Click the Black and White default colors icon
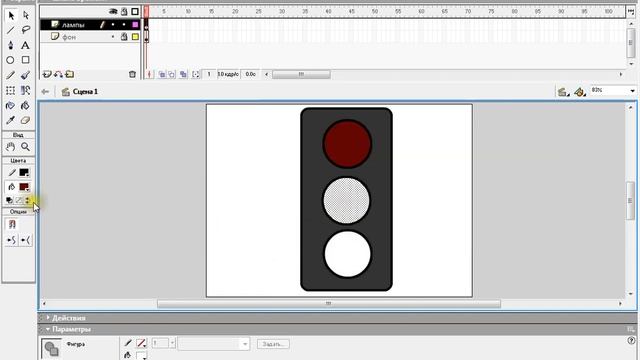The height and width of the screenshot is (360, 640). pyautogui.click(x=9, y=200)
